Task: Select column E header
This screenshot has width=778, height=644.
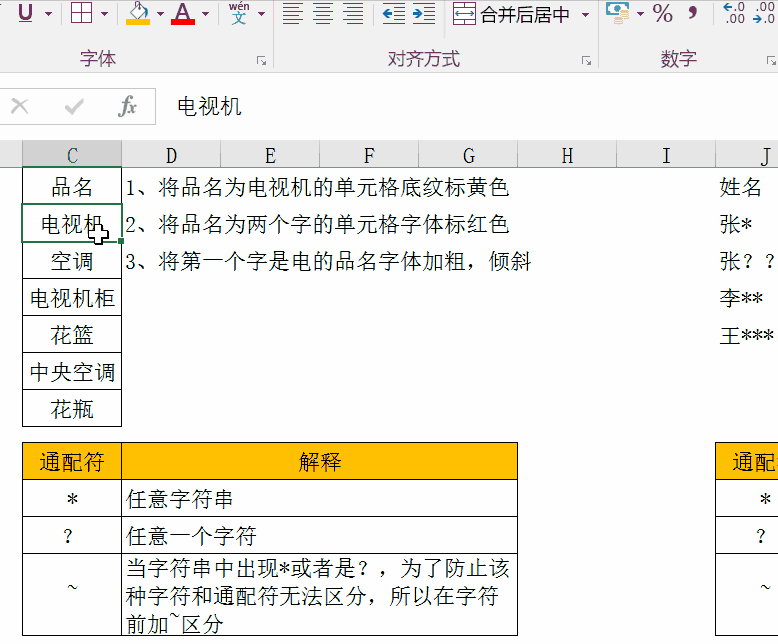Action: tap(270, 155)
